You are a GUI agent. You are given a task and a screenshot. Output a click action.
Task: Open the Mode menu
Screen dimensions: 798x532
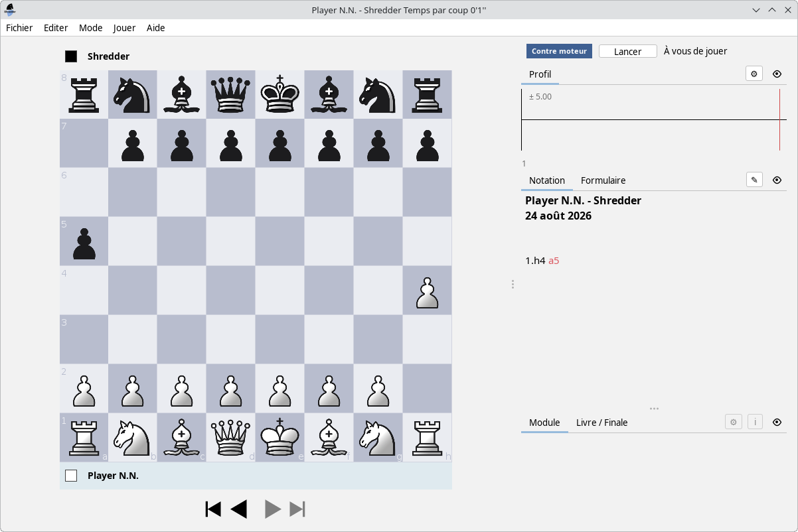pos(91,28)
